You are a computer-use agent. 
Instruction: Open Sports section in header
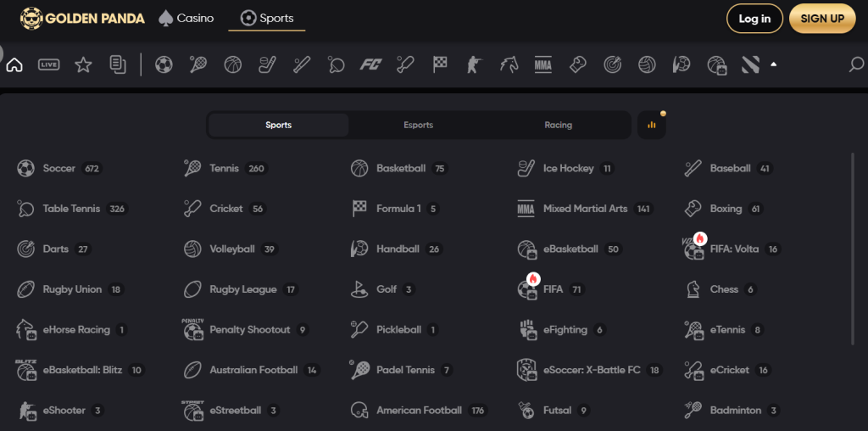click(x=267, y=19)
